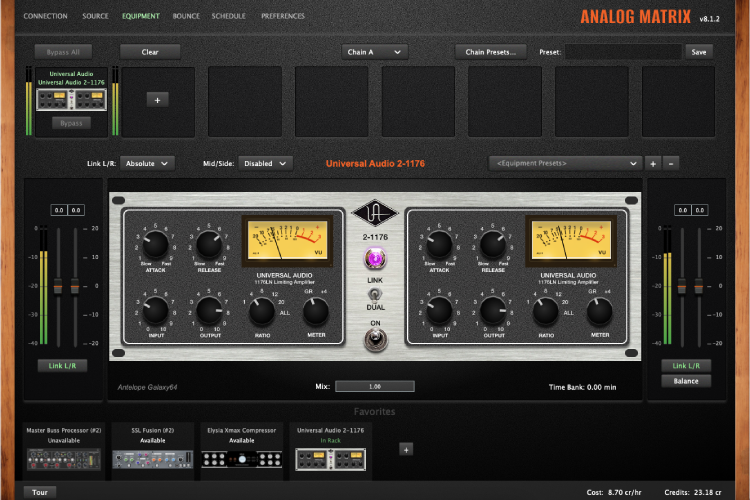Viewport: 750px width, 500px height.
Task: Click the plus icon beside Equipment Presets
Action: tap(653, 163)
